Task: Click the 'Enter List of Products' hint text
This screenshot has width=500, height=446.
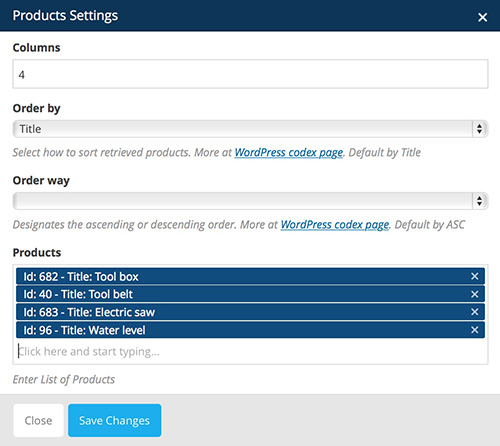Action: [64, 379]
